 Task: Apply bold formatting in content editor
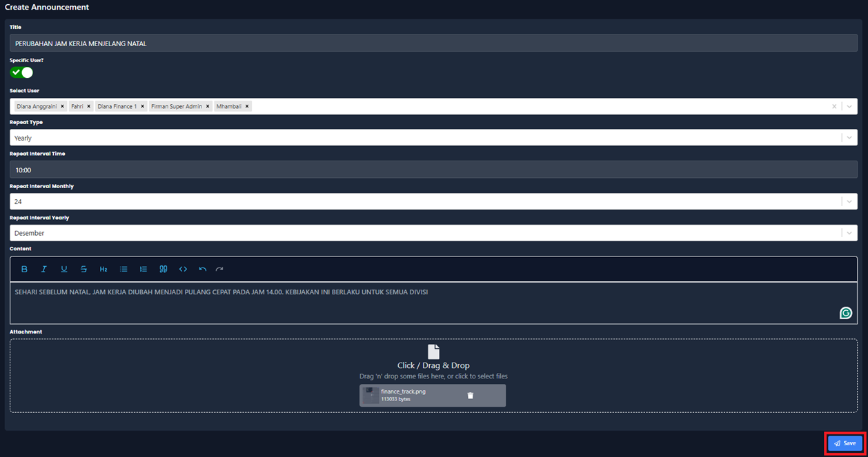pyautogui.click(x=24, y=269)
